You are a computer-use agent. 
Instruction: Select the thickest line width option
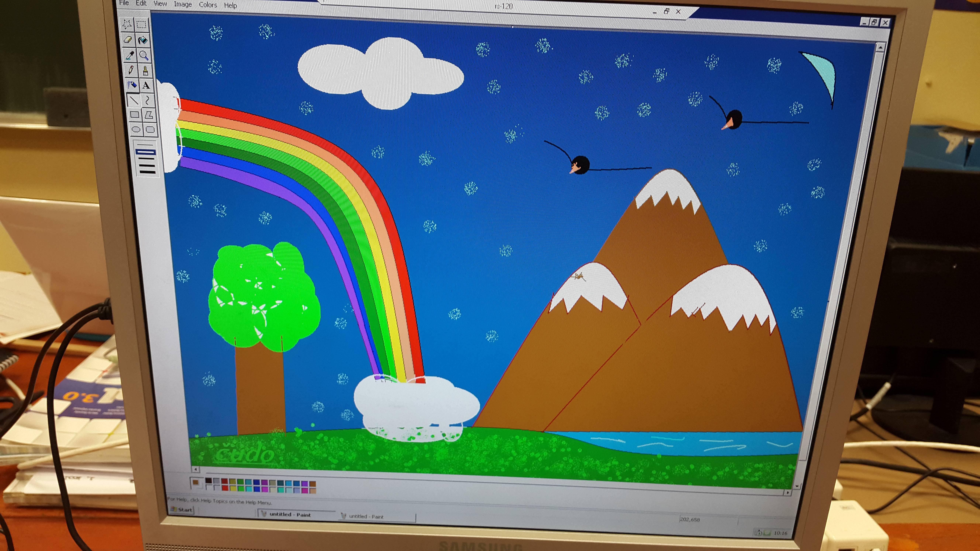[148, 172]
